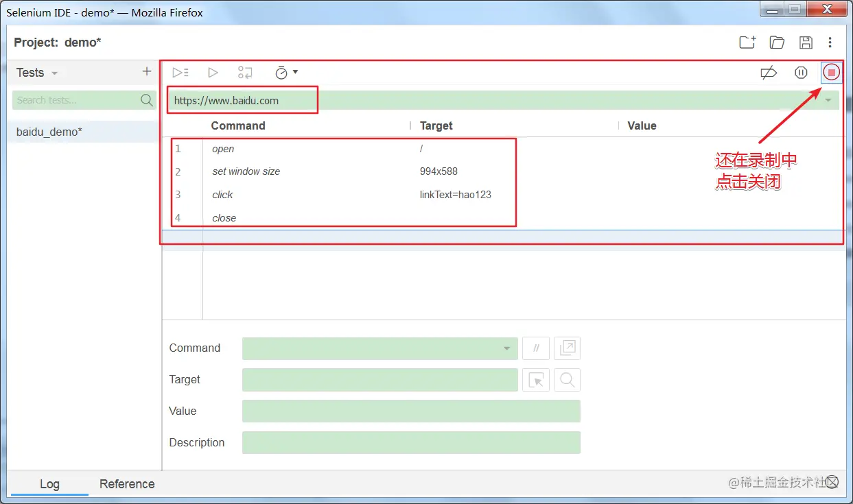Stop recording with the red button
853x504 pixels.
coord(832,72)
